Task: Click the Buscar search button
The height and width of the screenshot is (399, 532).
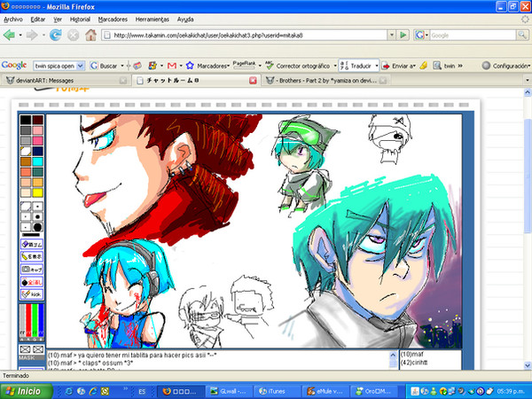Action: click(104, 66)
